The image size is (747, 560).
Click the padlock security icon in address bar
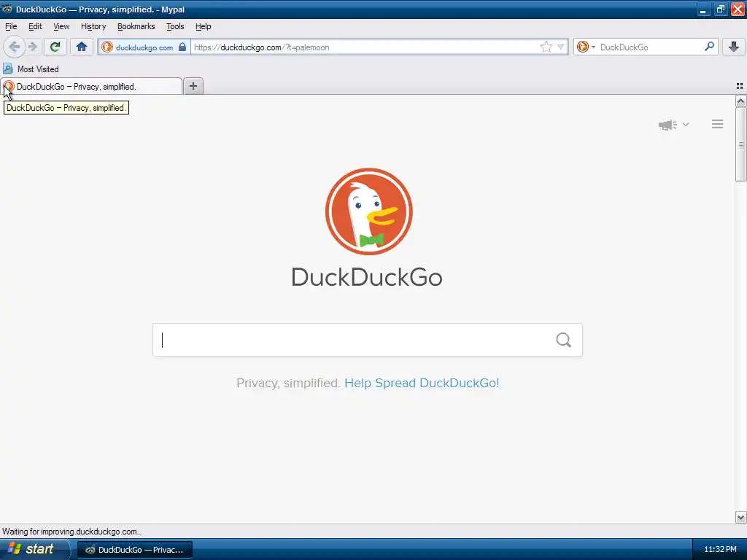182,47
